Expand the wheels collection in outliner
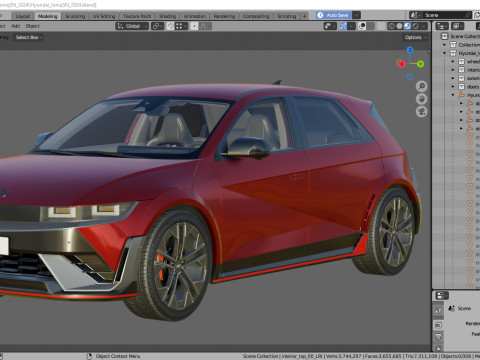The height and width of the screenshot is (360, 480). tap(453, 61)
